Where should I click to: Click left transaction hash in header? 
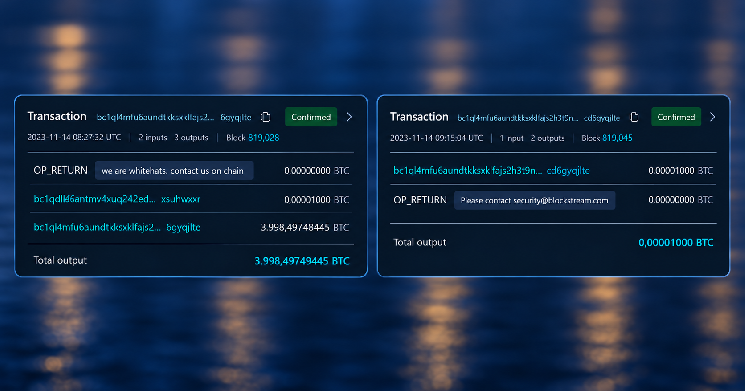click(x=174, y=117)
